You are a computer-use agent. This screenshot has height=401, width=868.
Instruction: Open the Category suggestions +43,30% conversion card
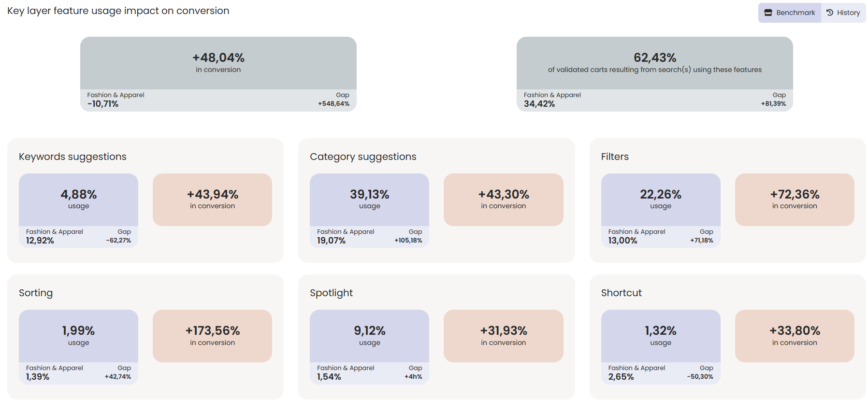coord(503,200)
